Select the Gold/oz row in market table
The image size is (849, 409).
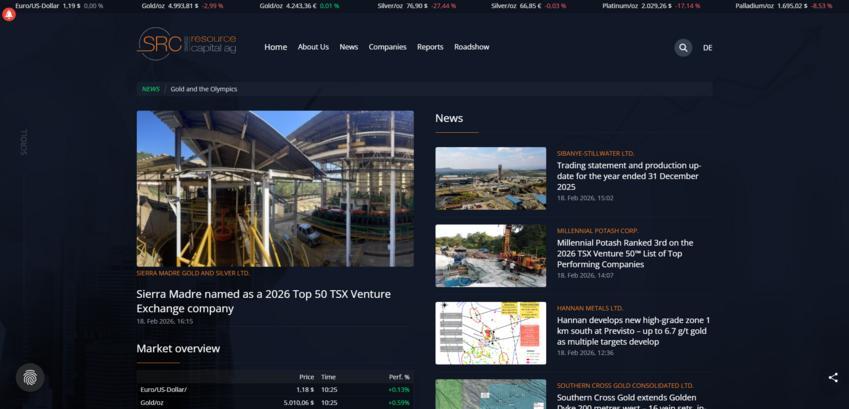tap(275, 402)
